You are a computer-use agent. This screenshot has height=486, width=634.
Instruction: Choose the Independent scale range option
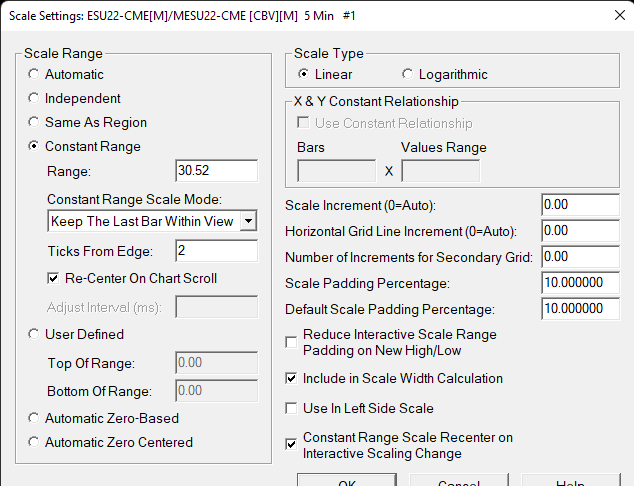pyautogui.click(x=35, y=98)
